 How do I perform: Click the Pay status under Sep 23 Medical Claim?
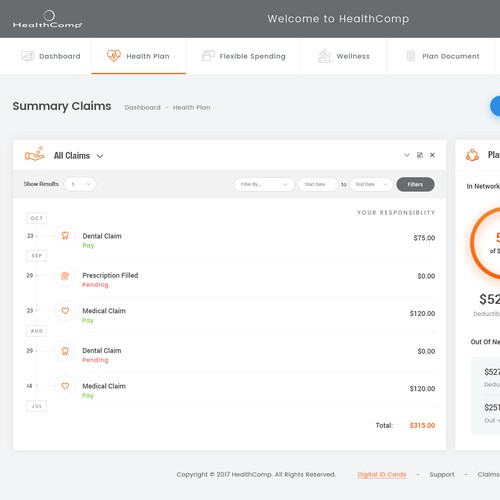88,320
